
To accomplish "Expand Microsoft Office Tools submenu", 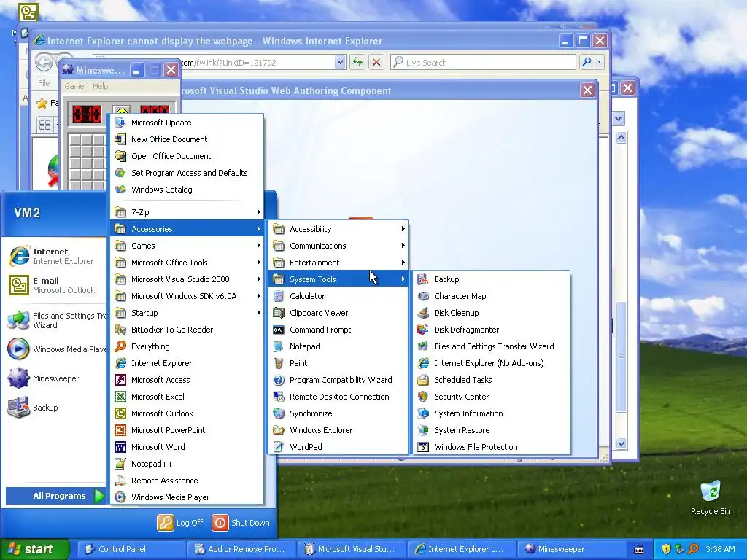I will coord(187,262).
